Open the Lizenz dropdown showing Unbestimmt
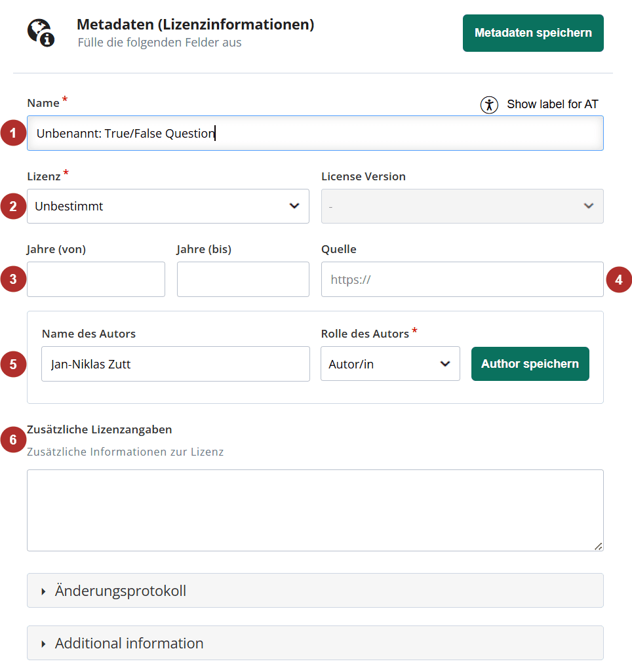The height and width of the screenshot is (672, 632). click(x=168, y=206)
